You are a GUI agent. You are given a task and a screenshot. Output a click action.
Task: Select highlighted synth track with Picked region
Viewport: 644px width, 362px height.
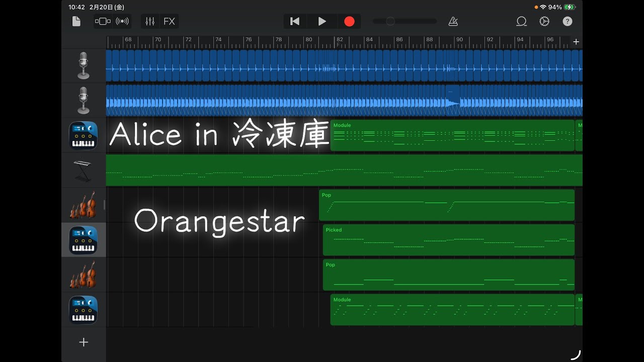[84, 240]
